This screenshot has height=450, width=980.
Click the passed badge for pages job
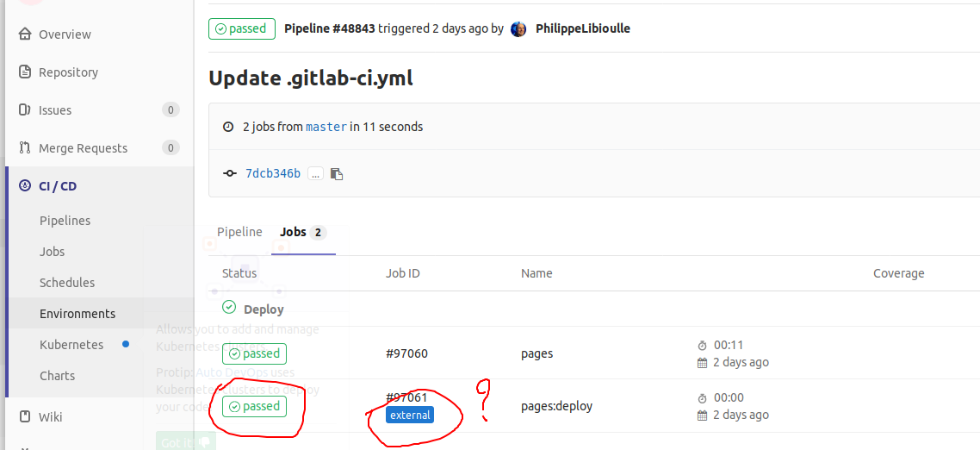[x=254, y=353]
